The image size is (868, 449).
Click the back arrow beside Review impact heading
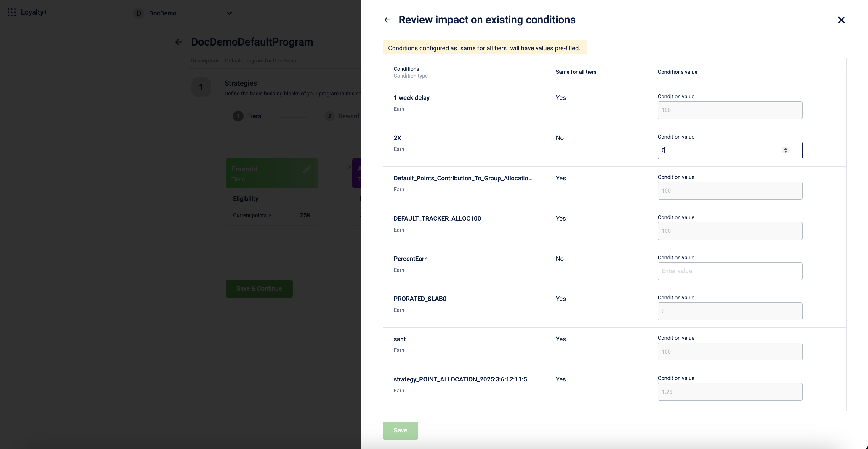(387, 20)
